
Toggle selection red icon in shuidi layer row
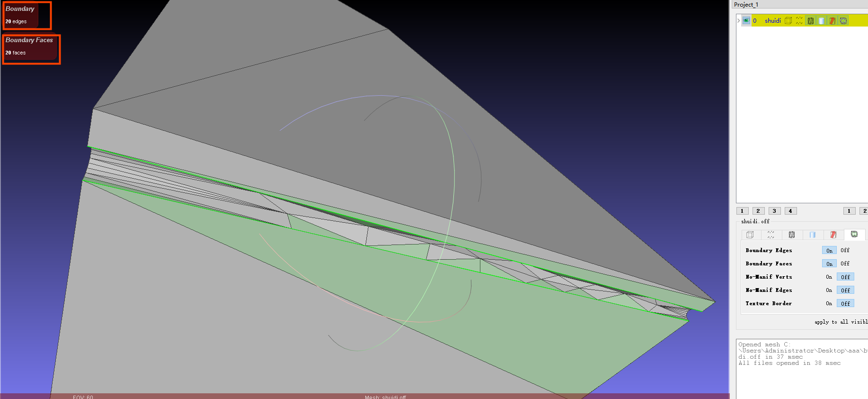[832, 20]
